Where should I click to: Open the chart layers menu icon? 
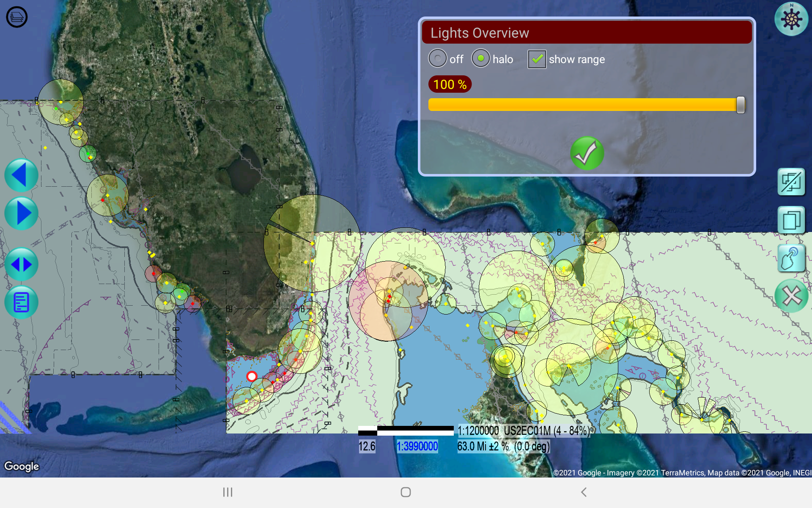tap(17, 17)
